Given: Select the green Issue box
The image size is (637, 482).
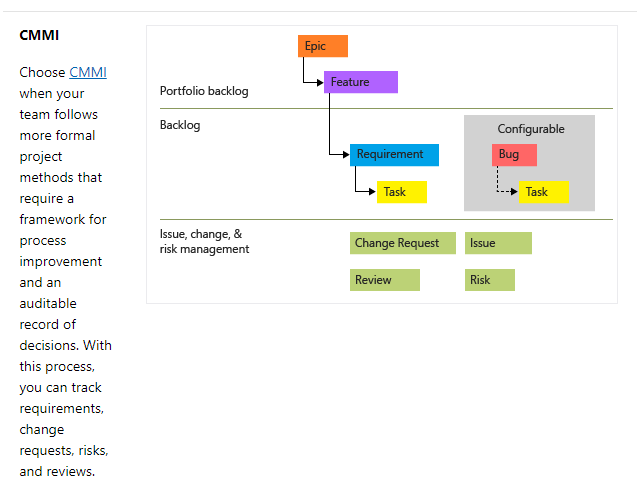Looking at the screenshot, I should pos(497,243).
